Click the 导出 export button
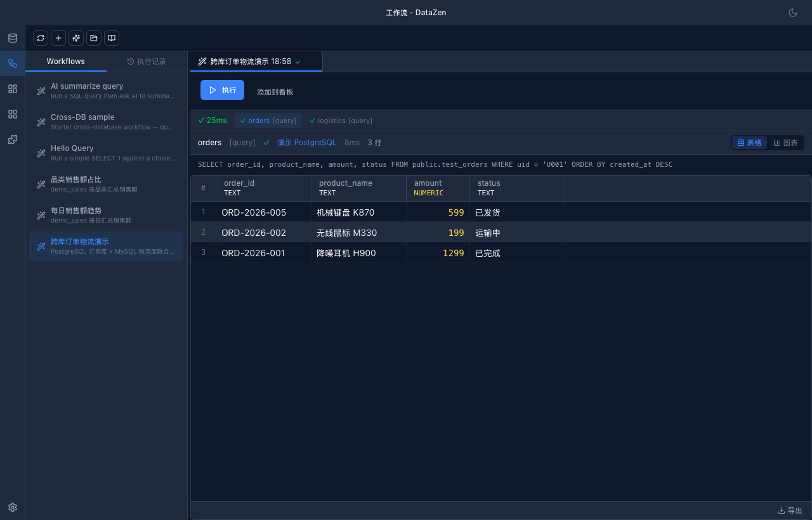This screenshot has width=812, height=520. coord(790,510)
